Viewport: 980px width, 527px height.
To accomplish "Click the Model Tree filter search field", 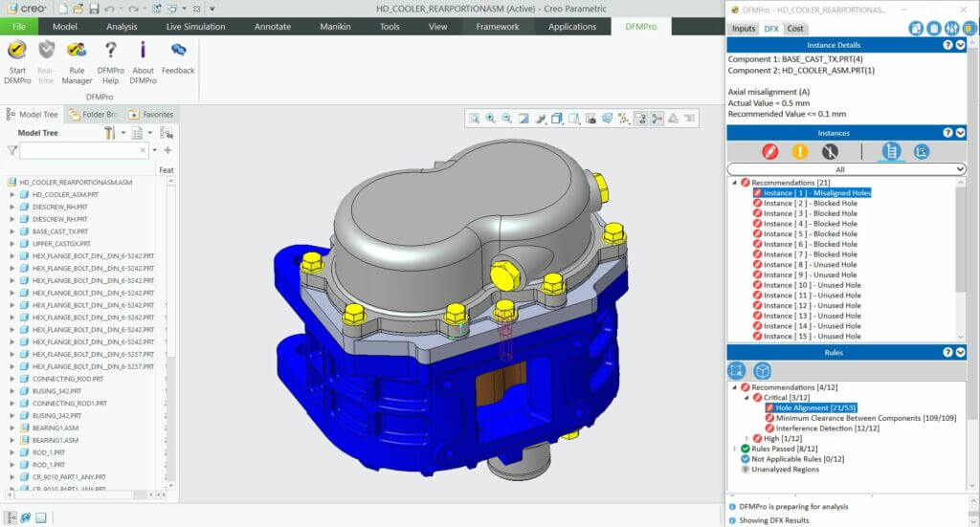I will (x=84, y=150).
